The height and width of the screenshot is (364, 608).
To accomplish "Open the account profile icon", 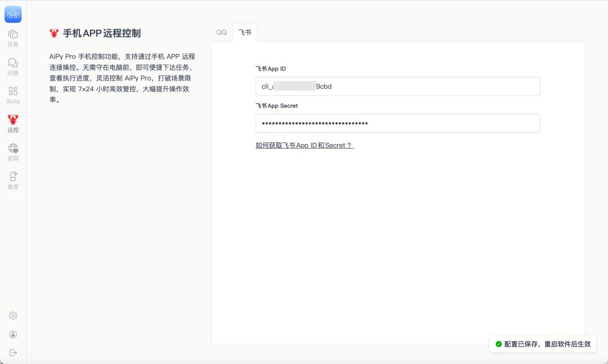I will pyautogui.click(x=12, y=333).
